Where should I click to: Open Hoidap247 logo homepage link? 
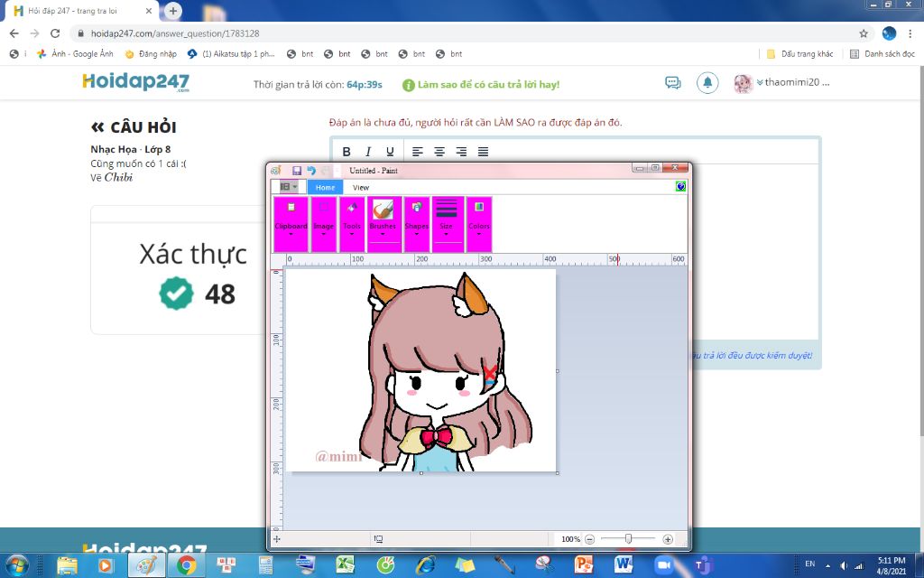(136, 82)
